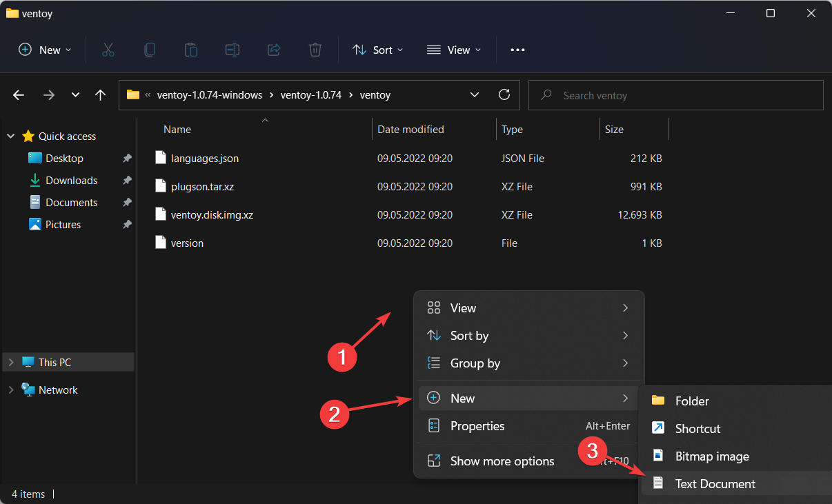Click inside the Search ventoy field
832x504 pixels.
click(x=675, y=94)
